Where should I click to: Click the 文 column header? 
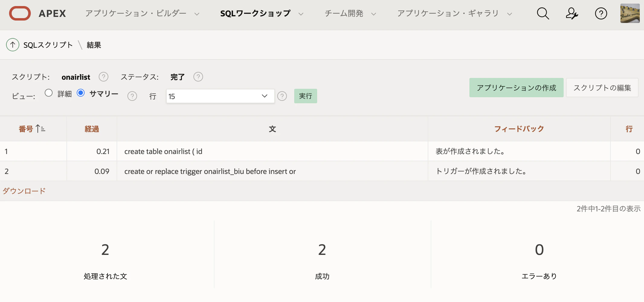tap(272, 129)
